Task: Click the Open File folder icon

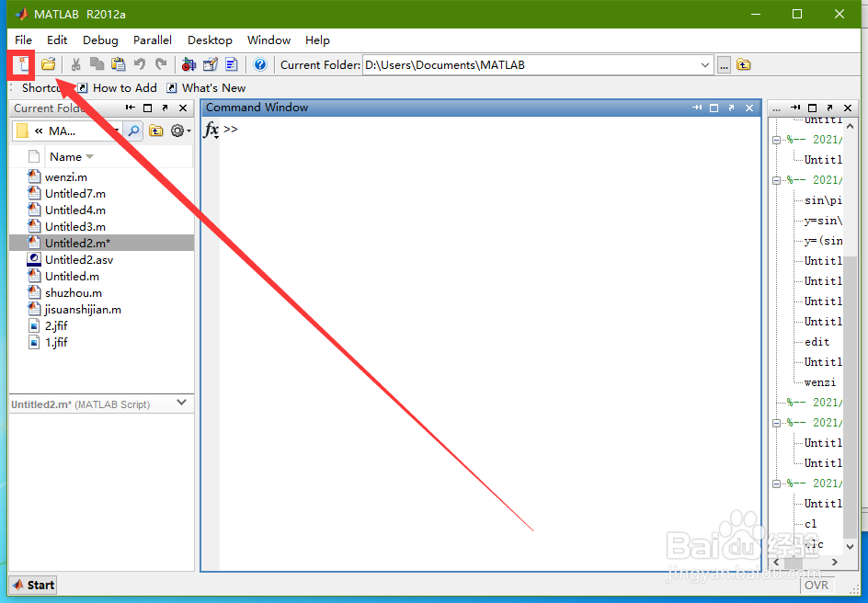Action: tap(49, 64)
